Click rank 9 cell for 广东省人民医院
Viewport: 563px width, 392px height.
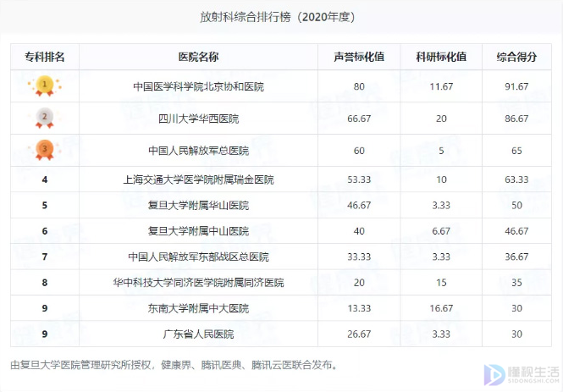click(x=45, y=334)
